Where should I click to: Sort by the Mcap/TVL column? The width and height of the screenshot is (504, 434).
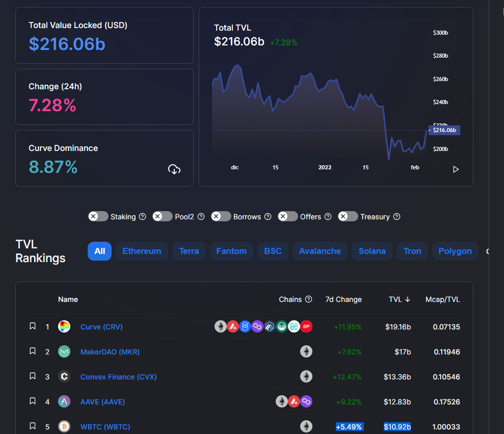pos(443,299)
